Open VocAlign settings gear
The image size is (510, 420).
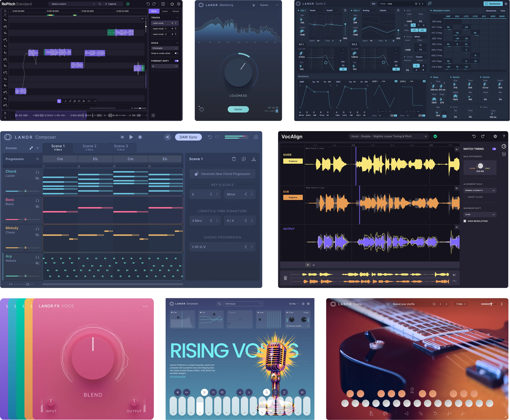pyautogui.click(x=495, y=136)
